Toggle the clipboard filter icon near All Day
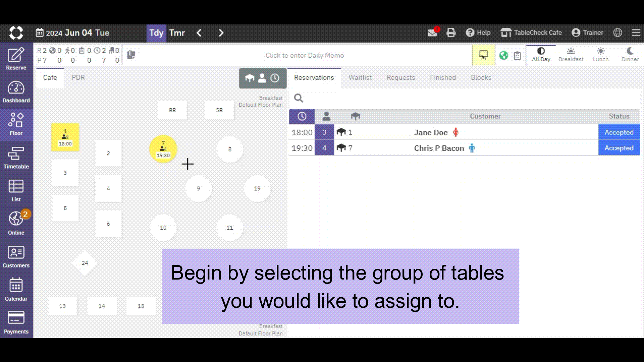The width and height of the screenshot is (644, 362). 518,55
